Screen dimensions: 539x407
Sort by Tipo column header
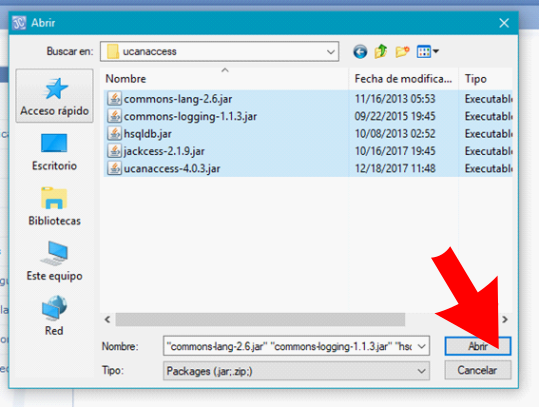[486, 79]
